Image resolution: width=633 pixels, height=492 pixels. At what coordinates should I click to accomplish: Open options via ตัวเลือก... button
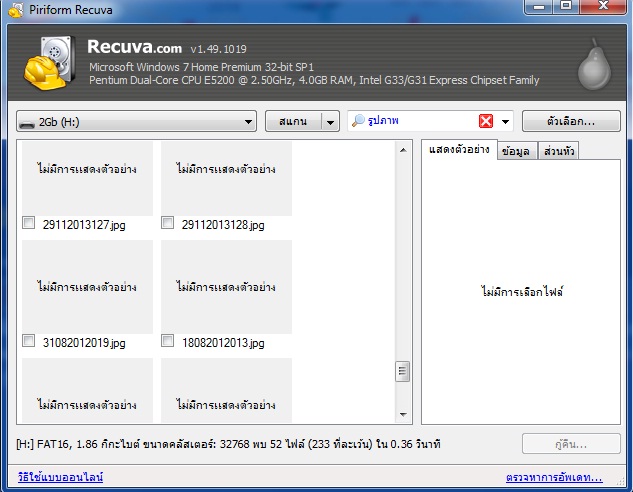click(571, 121)
